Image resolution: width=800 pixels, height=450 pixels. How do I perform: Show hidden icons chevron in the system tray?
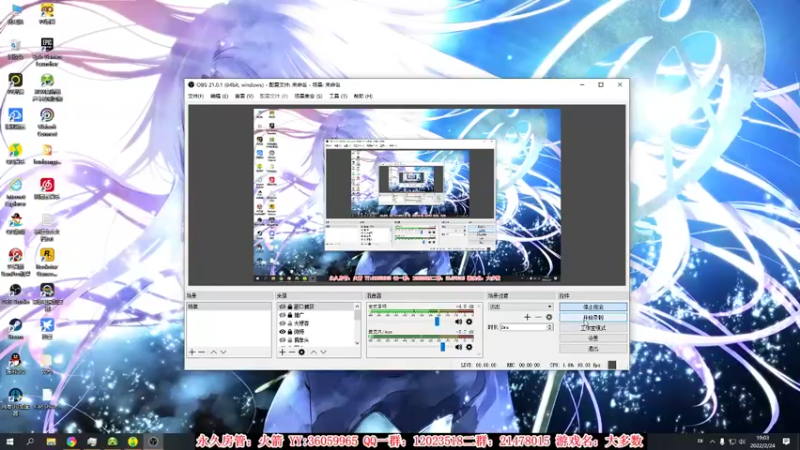(712, 441)
